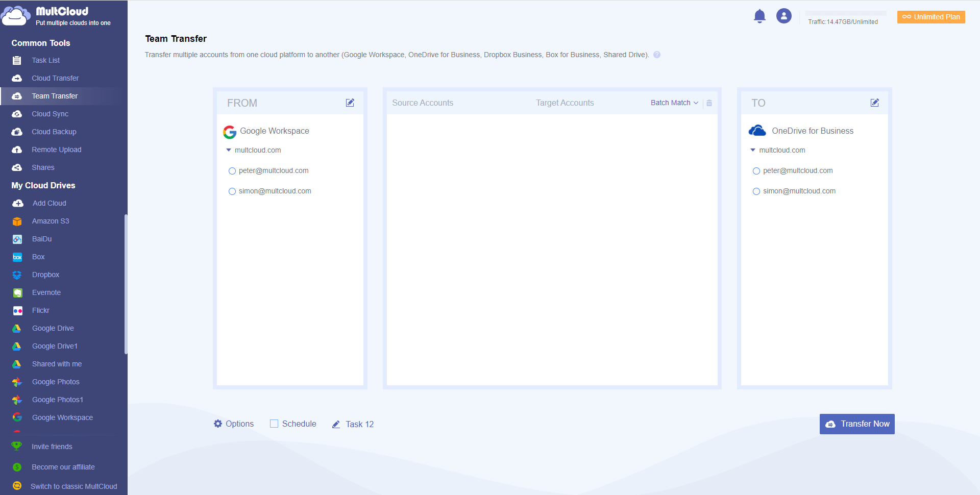Click the Shares menu label

coord(43,167)
